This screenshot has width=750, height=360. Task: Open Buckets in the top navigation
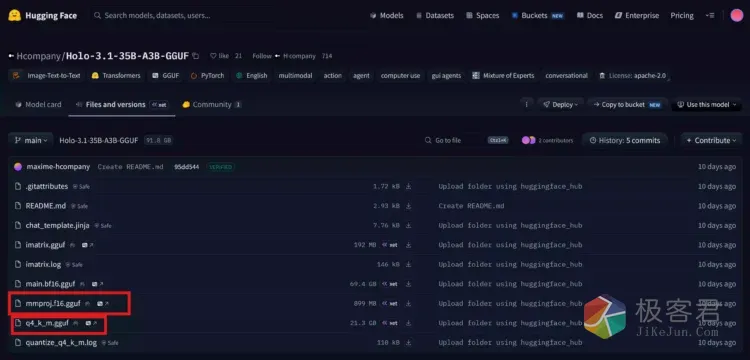[537, 15]
